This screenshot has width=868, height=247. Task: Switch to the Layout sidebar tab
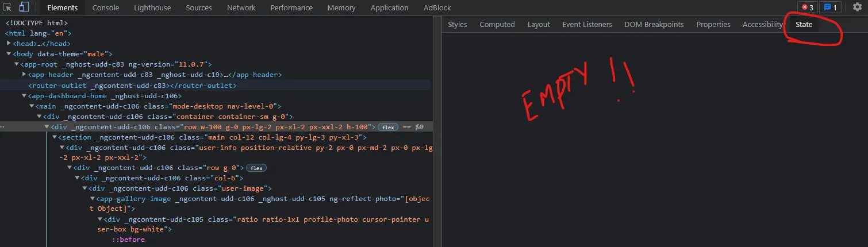(539, 24)
